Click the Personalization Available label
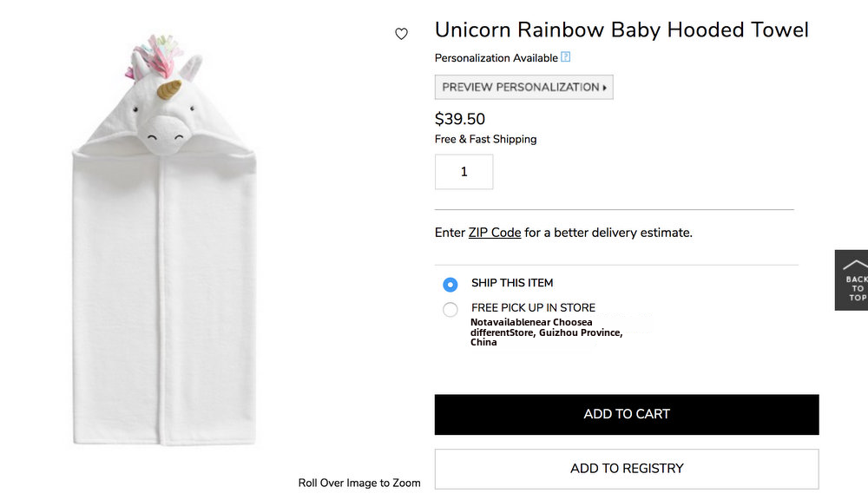This screenshot has height=500, width=868. pyautogui.click(x=496, y=58)
